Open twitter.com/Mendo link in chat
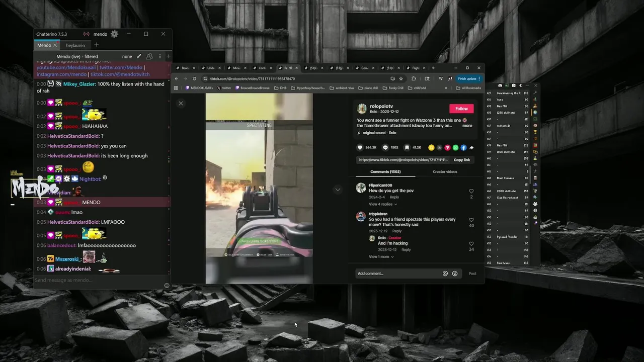The height and width of the screenshot is (362, 644). coord(121,67)
